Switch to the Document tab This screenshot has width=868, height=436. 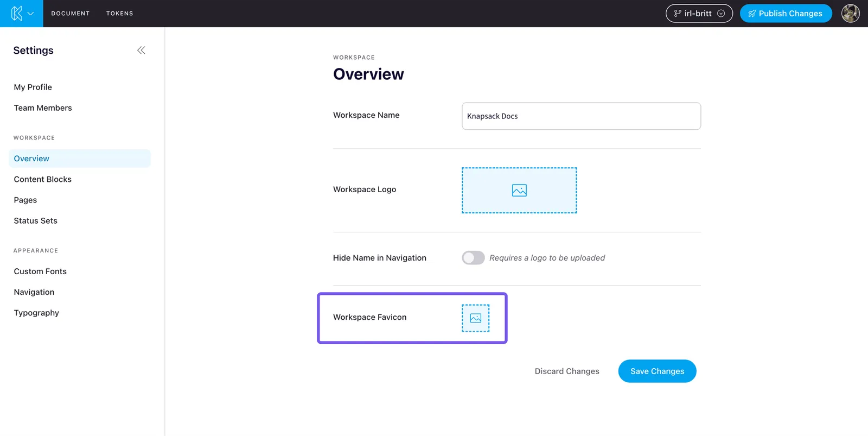(x=71, y=14)
